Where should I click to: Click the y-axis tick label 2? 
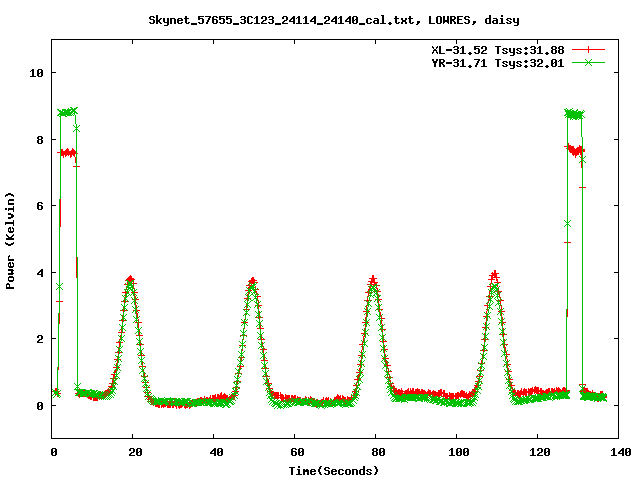coord(40,339)
